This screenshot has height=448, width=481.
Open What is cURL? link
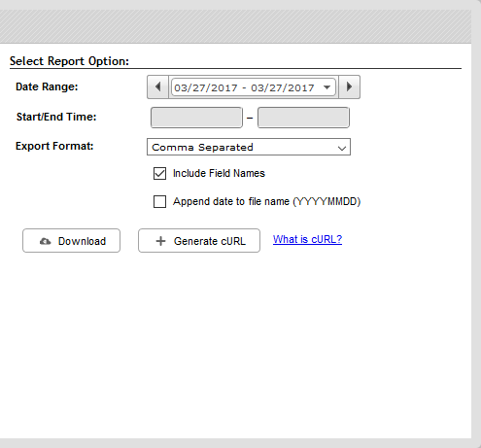(307, 239)
